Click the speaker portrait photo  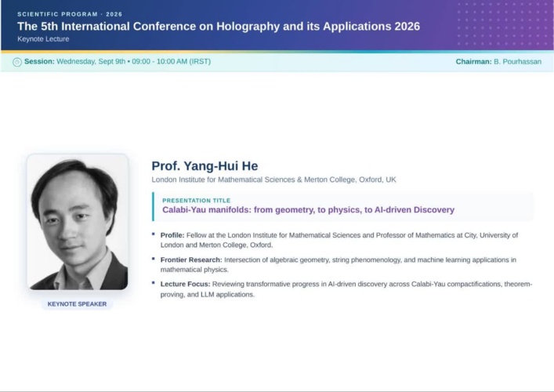click(x=78, y=222)
